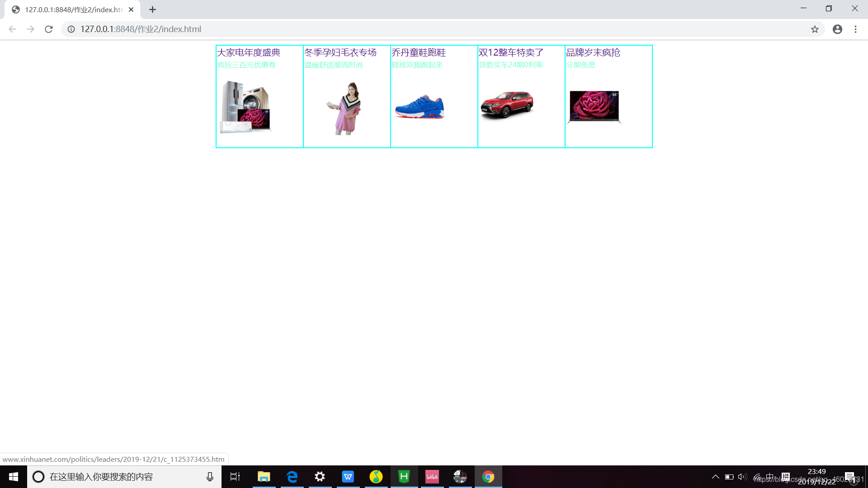The width and height of the screenshot is (868, 488).
Task: Open a new browser tab
Action: click(152, 9)
